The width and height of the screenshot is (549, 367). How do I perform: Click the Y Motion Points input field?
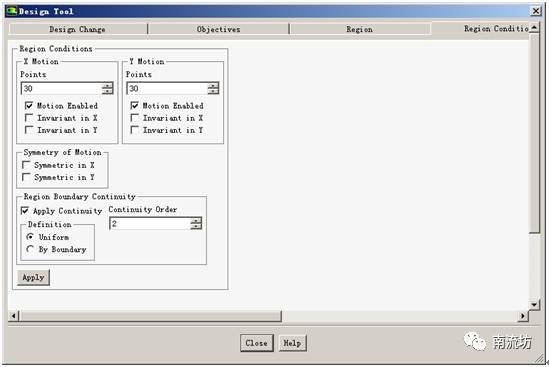point(167,88)
